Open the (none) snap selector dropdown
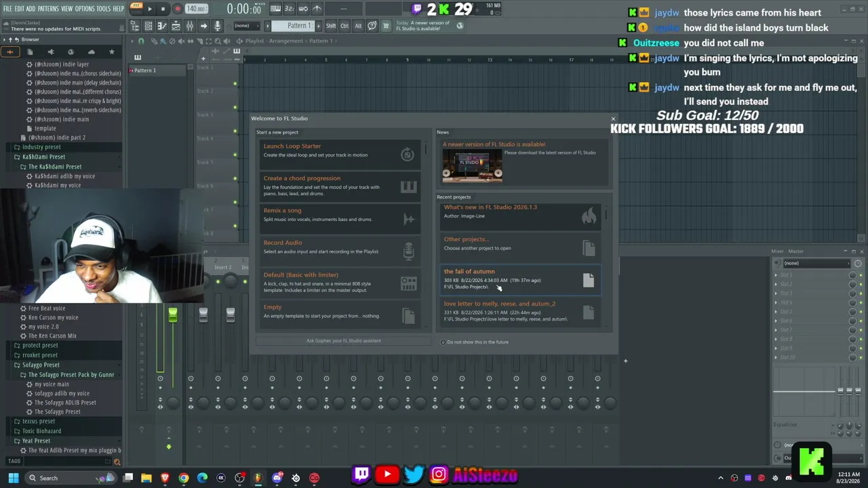This screenshot has width=868, height=488. point(248,26)
